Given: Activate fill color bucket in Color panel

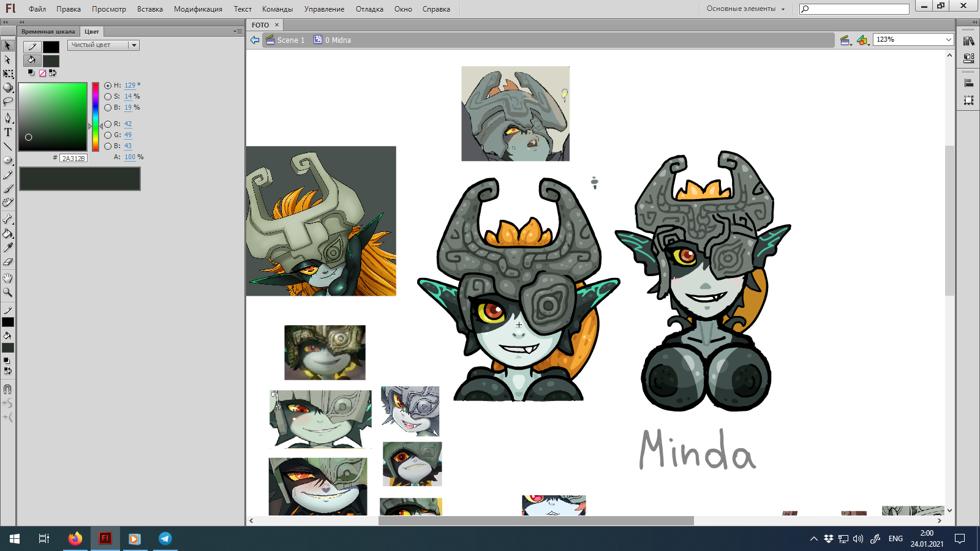Looking at the screenshot, I should (x=32, y=60).
